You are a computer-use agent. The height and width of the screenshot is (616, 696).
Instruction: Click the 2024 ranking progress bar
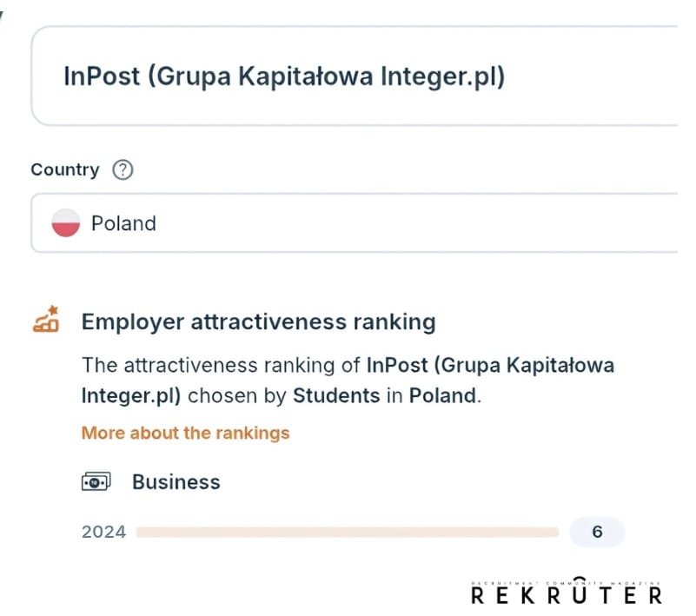[348, 532]
